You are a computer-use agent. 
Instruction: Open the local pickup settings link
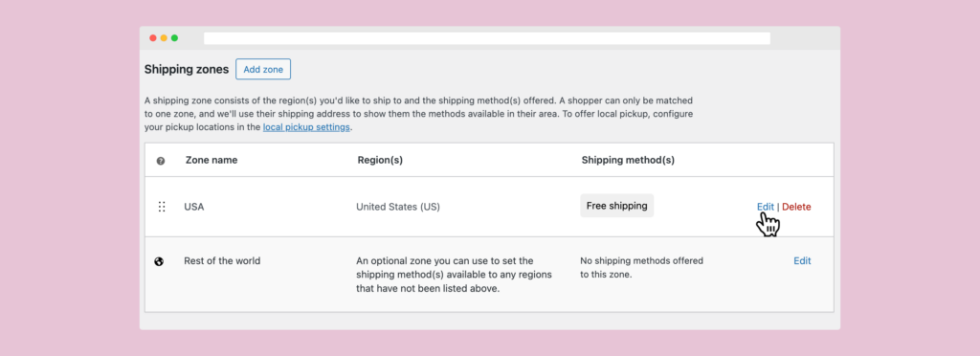307,126
